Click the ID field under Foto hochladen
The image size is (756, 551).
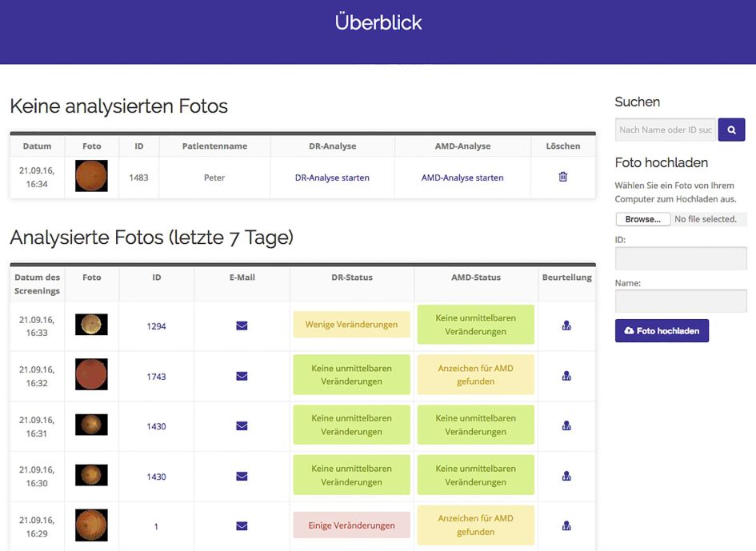[x=680, y=258]
